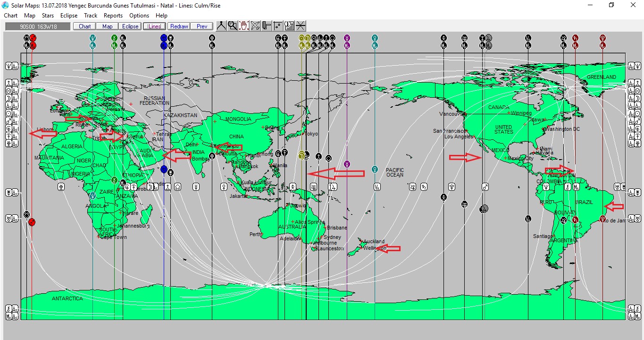Click the flag-shaped toolbar icon
Screen dimensions: 644x340
pyautogui.click(x=267, y=26)
